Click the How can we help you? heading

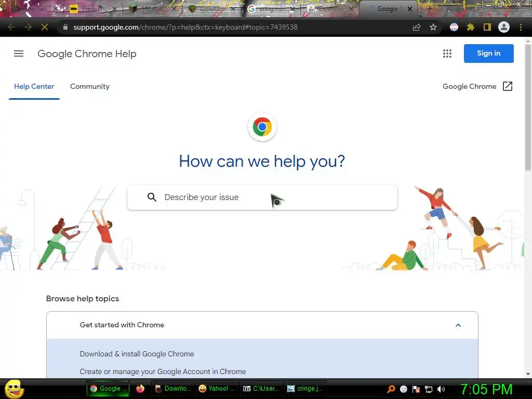click(262, 161)
